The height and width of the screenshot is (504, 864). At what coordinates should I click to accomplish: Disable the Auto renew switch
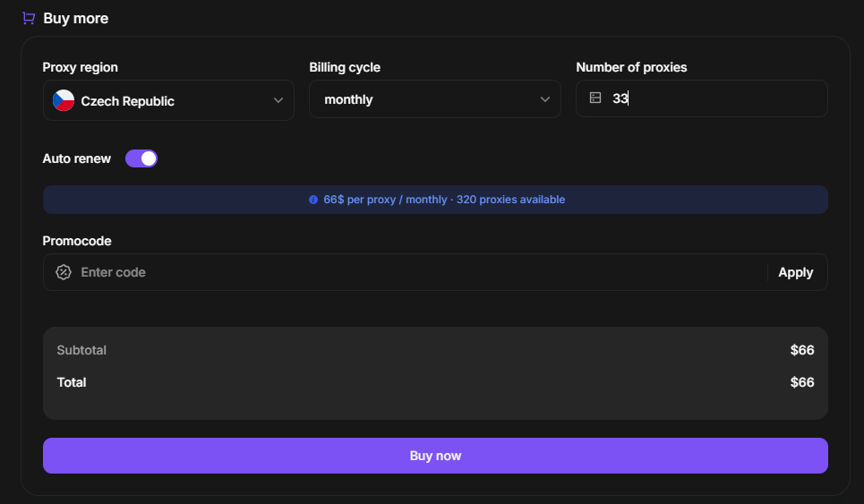pos(141,158)
